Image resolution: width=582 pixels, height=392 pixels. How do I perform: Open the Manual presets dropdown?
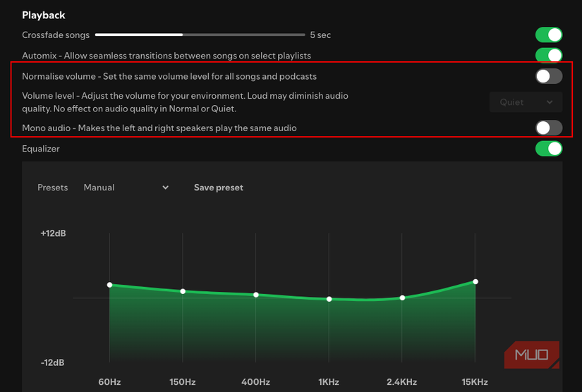pyautogui.click(x=126, y=188)
